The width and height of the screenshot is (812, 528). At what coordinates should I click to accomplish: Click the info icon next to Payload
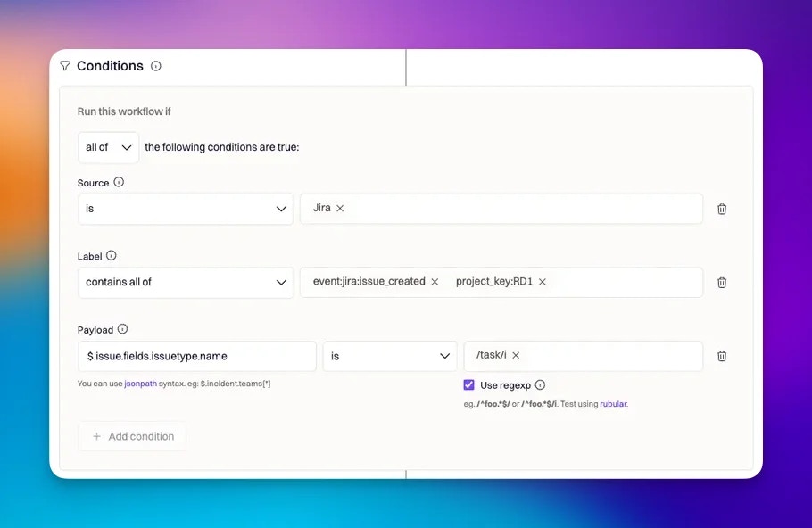tap(123, 329)
